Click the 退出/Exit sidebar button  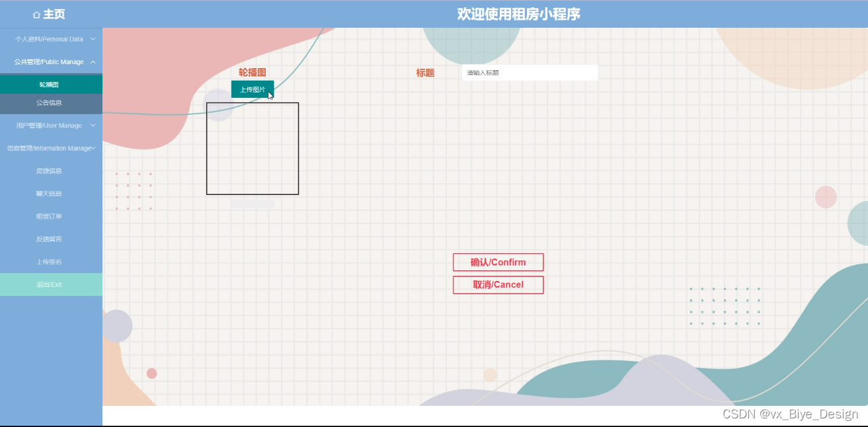(x=51, y=284)
